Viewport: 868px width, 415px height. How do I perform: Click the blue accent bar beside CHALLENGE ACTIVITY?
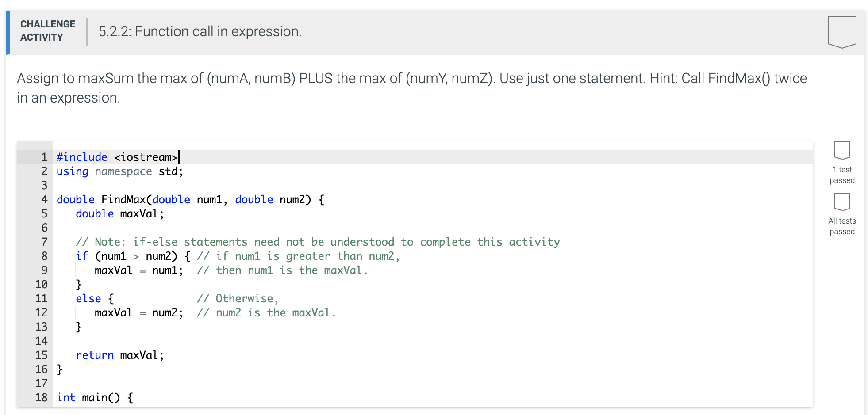point(8,31)
